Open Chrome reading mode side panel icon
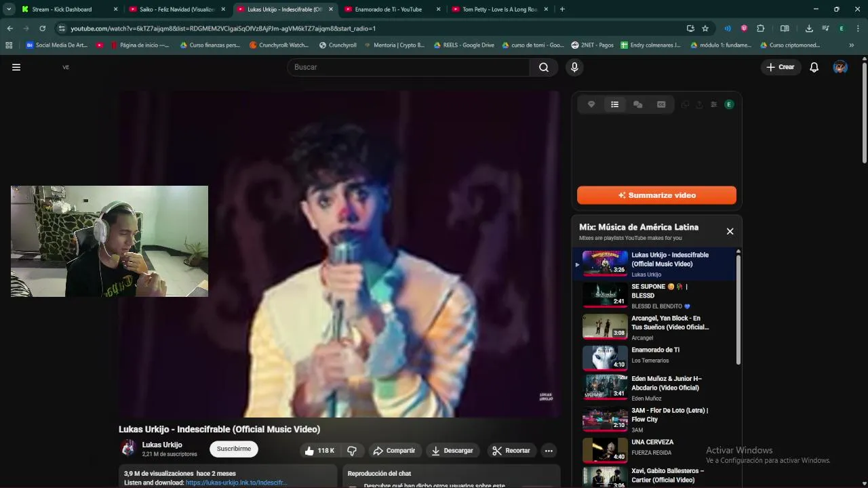This screenshot has height=488, width=868. 785,28
